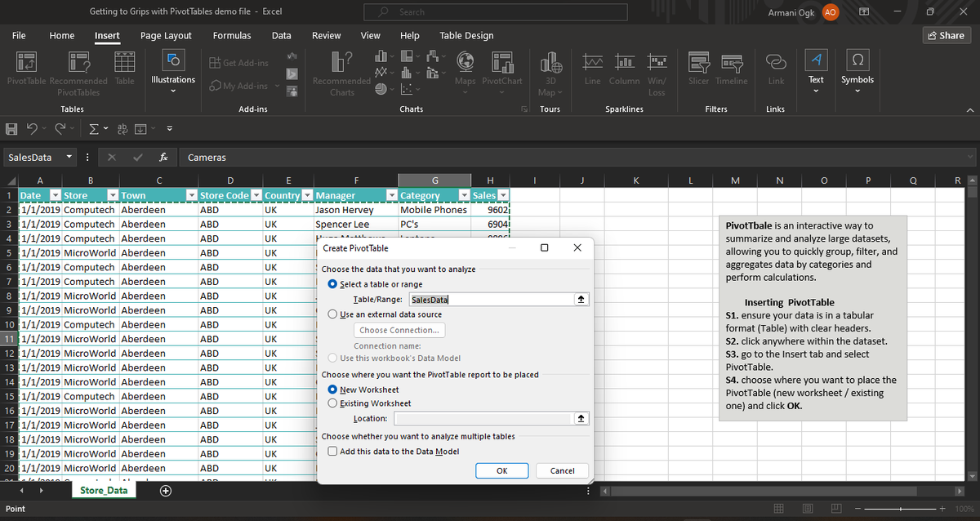Open the Maps chart option
The image size is (980, 521).
pyautogui.click(x=465, y=72)
